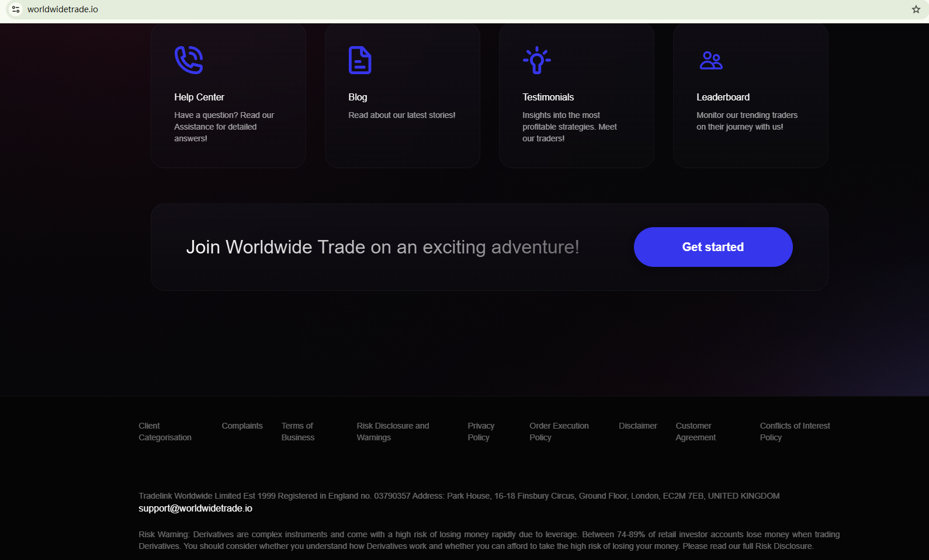Open the Client Categorisation link
Viewport: 929px width, 560px height.
[165, 432]
